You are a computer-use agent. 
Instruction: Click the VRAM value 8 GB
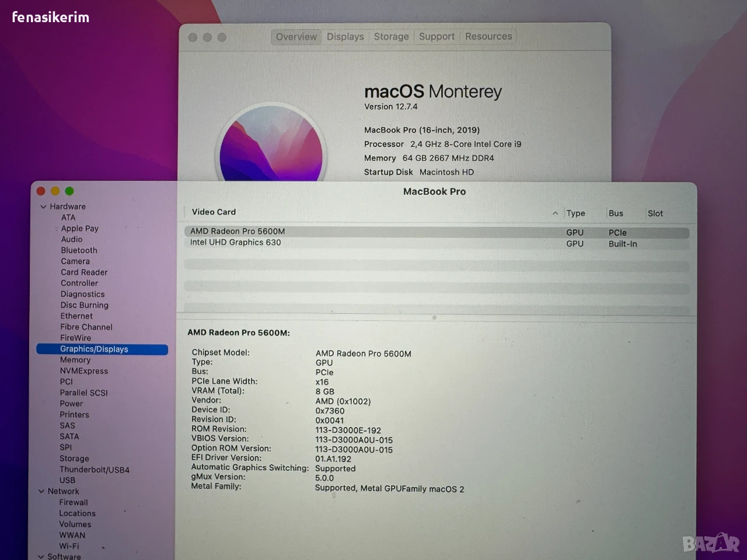[325, 391]
